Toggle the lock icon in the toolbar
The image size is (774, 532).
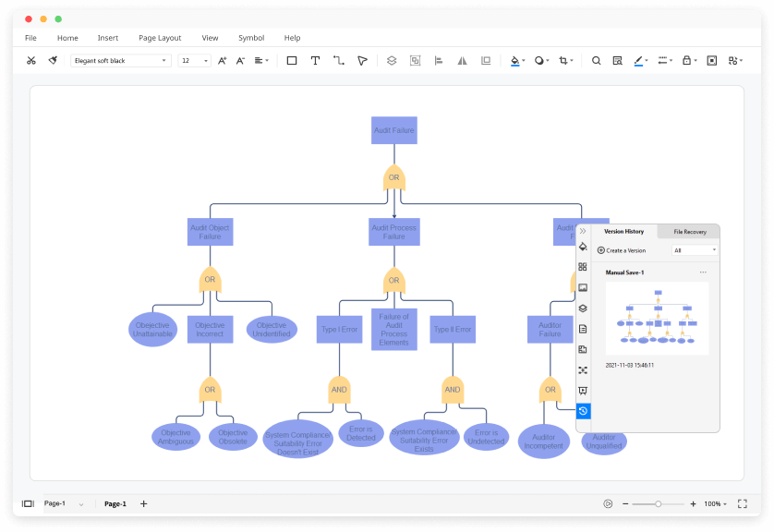tap(686, 59)
